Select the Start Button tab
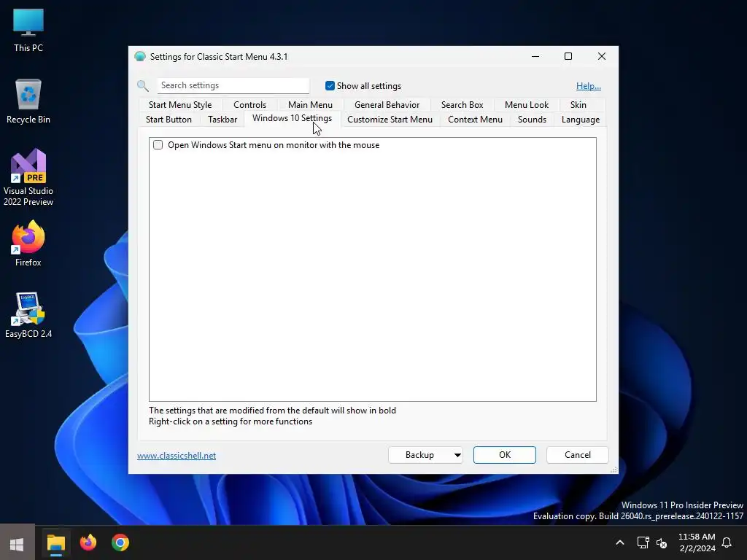Screen dimensions: 747x560 [x=169, y=120]
